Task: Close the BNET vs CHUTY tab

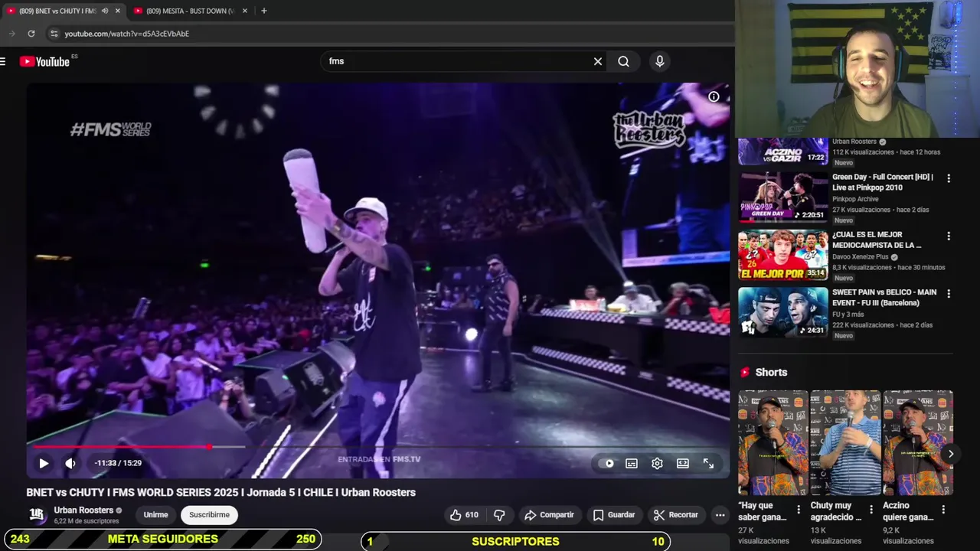Action: tap(117, 11)
